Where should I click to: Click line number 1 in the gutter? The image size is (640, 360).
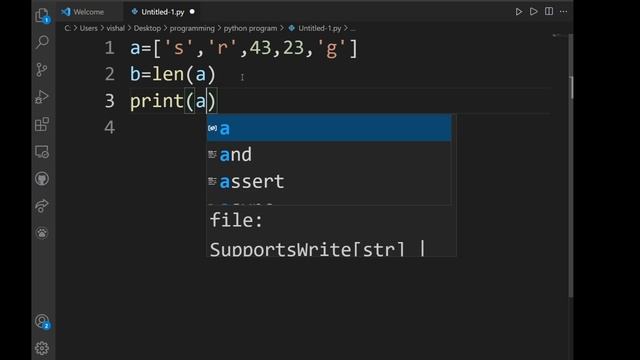click(109, 48)
